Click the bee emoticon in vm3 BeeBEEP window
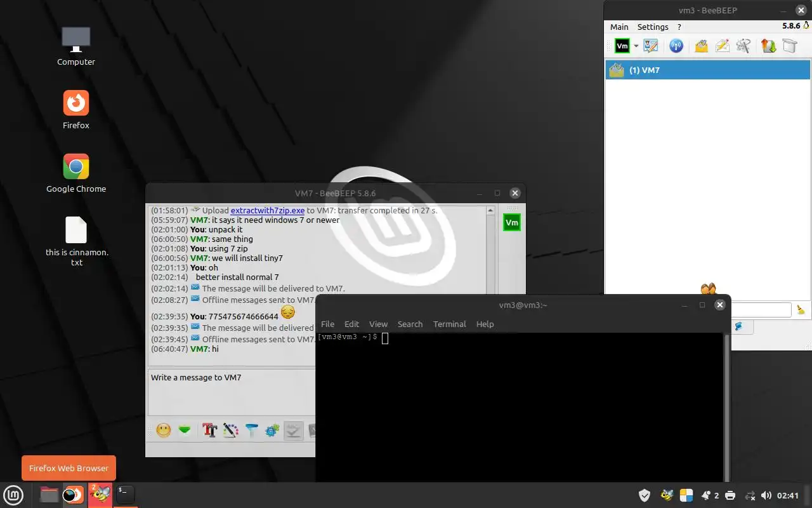The image size is (812, 508). pos(708,289)
